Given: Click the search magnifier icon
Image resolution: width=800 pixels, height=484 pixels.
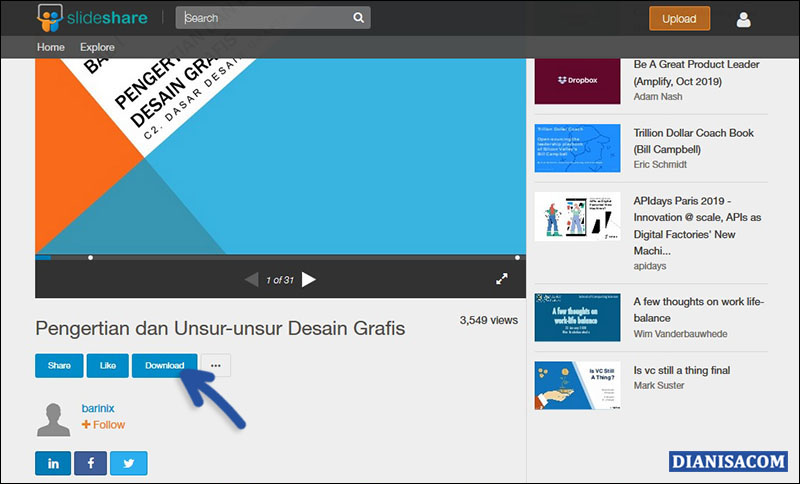Looking at the screenshot, I should (359, 18).
